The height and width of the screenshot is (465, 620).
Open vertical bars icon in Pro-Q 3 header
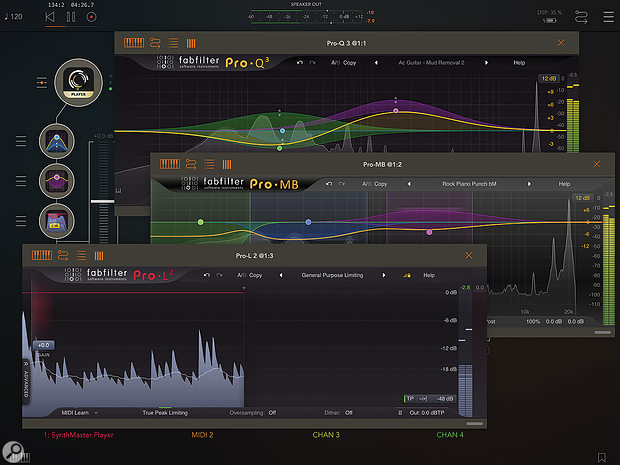(191, 43)
